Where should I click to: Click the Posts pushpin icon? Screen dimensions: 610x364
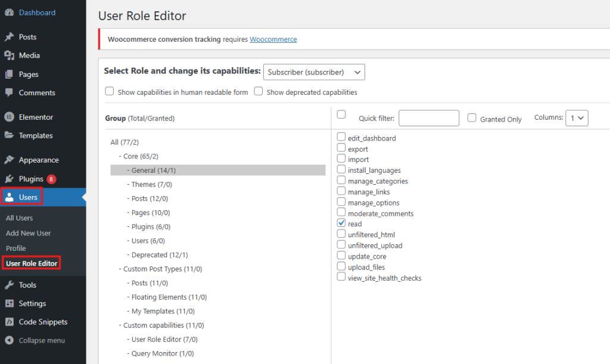[x=9, y=37]
